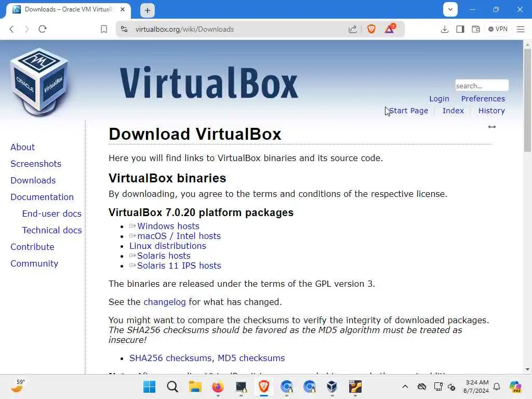Open the browser hamburger main menu

(x=521, y=29)
